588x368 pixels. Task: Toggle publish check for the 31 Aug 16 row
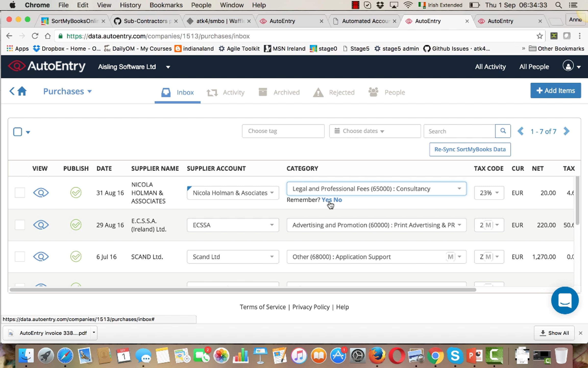coord(76,193)
